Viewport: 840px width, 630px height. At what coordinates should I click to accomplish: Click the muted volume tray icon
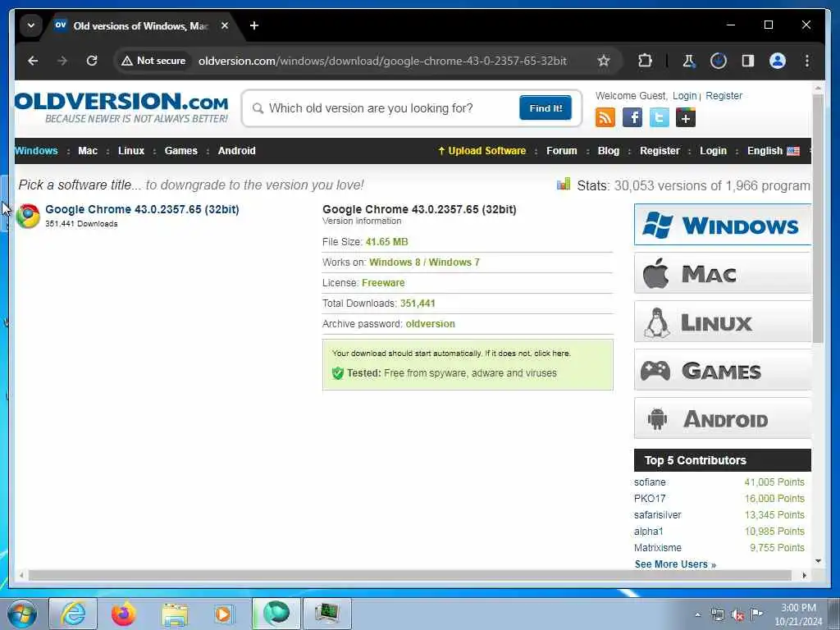(x=737, y=615)
